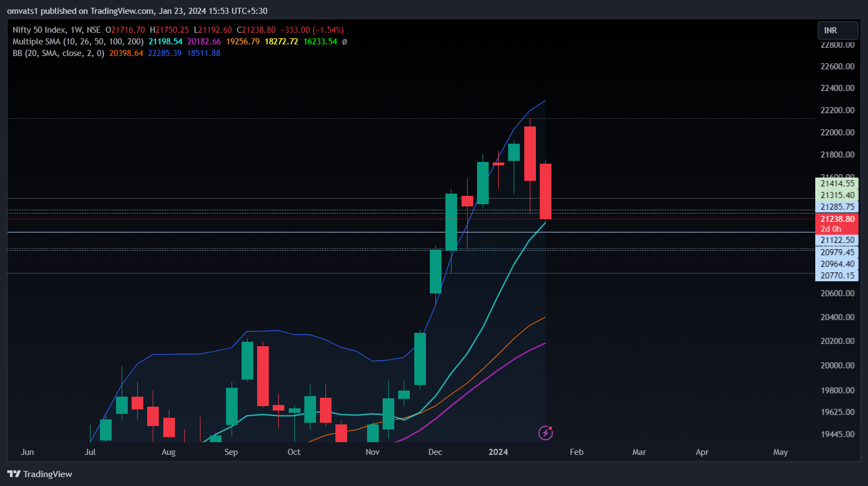Click the ø symbol in the SMA legend
The image size is (868, 486).
coord(344,42)
